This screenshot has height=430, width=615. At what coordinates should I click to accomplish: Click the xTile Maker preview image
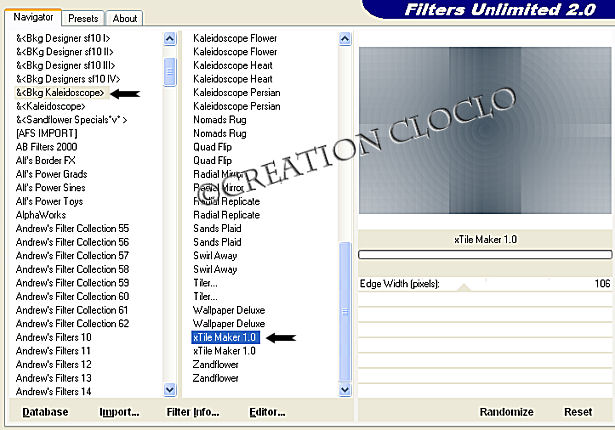pyautogui.click(x=485, y=130)
